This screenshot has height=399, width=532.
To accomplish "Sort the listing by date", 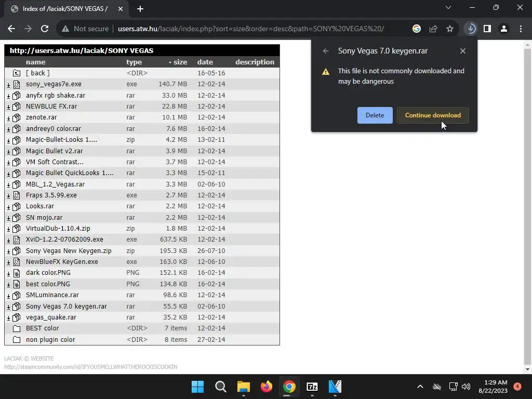I will click(205, 62).
